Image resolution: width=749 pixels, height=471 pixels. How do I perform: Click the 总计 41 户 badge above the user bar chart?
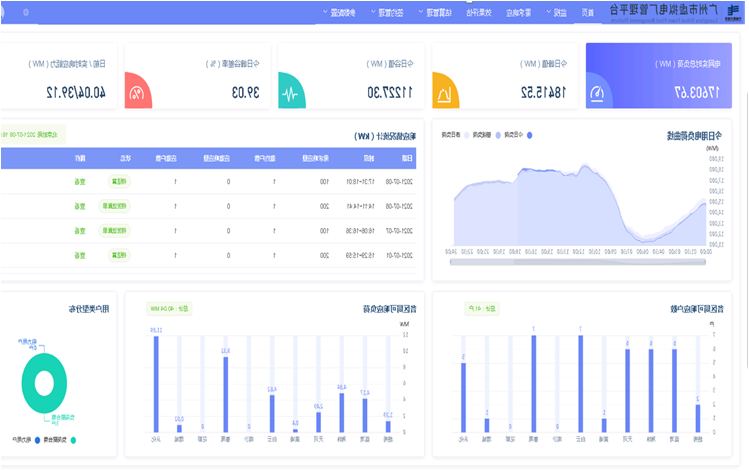482,309
